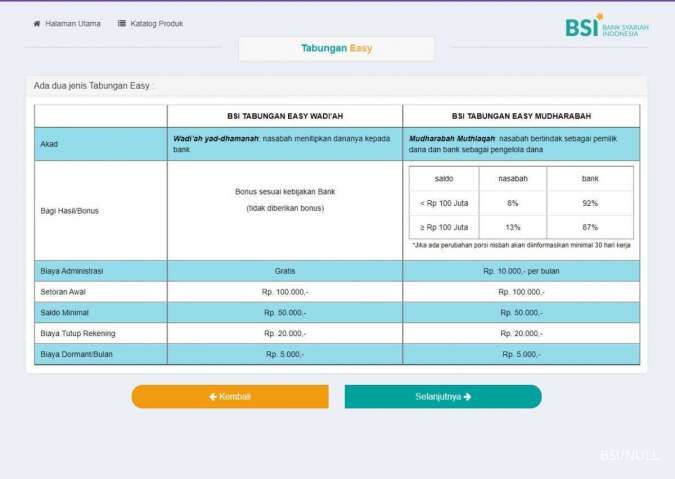Click the 92% bank share cell

tap(590, 203)
